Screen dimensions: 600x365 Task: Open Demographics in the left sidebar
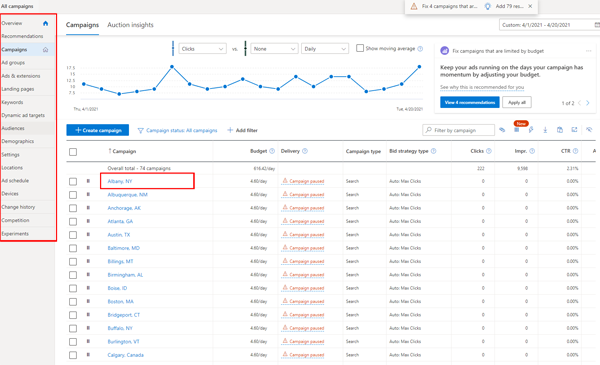tap(18, 141)
